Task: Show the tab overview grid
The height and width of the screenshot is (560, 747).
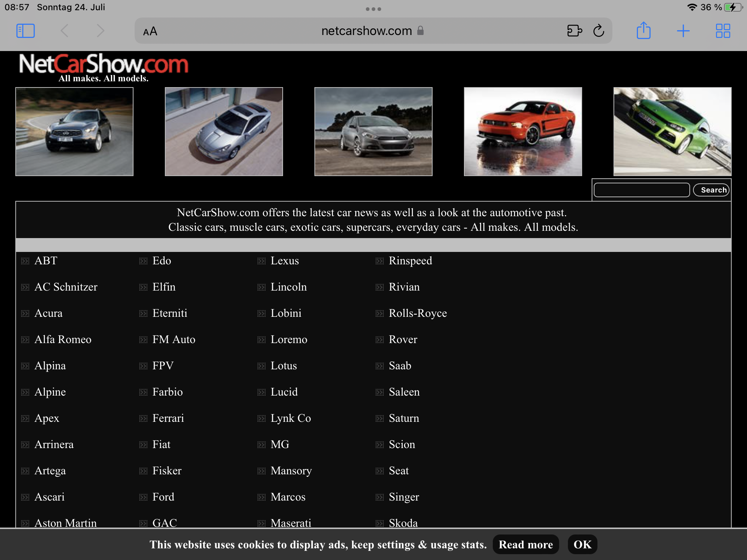Action: click(x=723, y=31)
